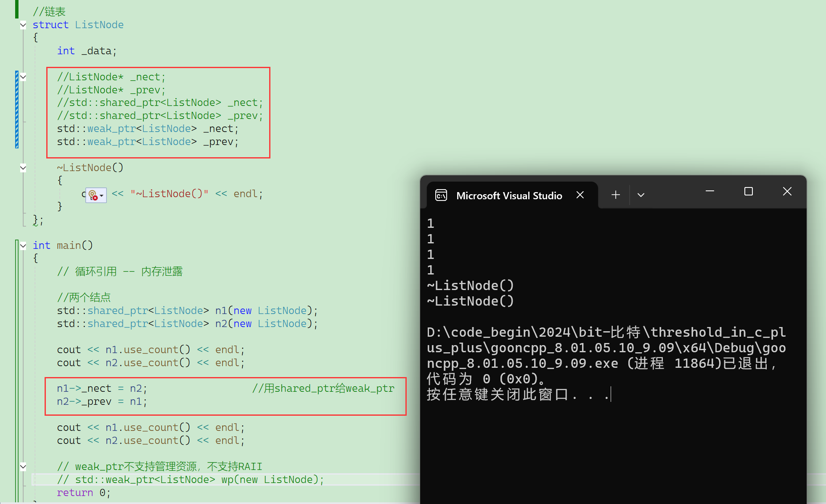Collapse the ~ListNode destructor block
826x504 pixels.
(23, 168)
